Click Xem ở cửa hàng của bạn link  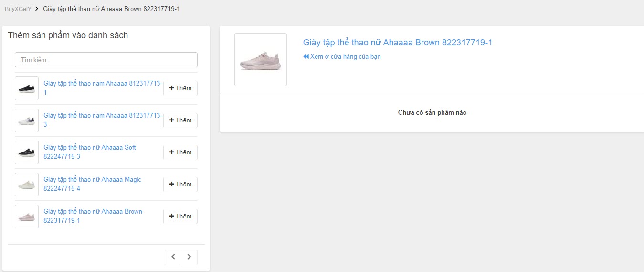point(342,57)
